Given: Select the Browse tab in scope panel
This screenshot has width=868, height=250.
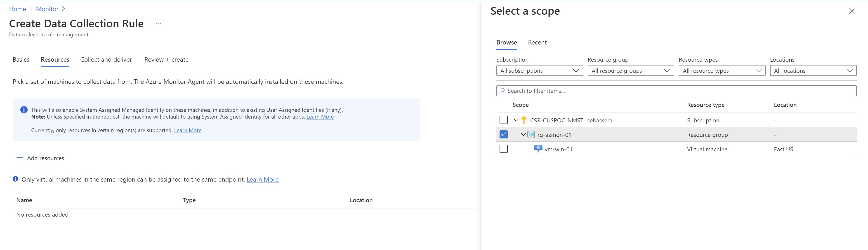Looking at the screenshot, I should point(506,42).
